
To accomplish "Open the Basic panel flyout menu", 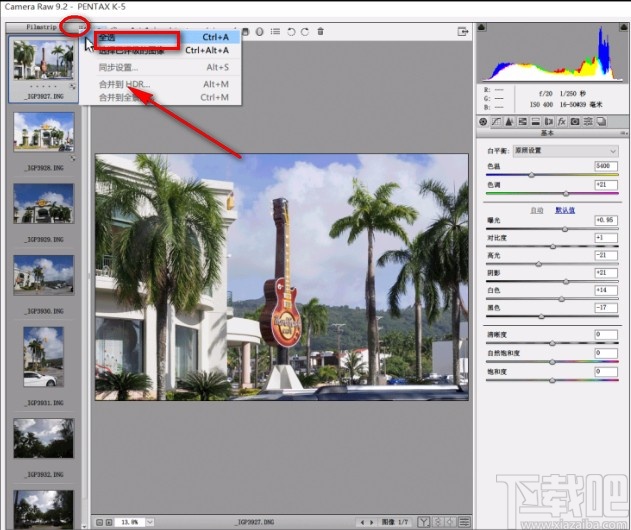I will coord(623,133).
